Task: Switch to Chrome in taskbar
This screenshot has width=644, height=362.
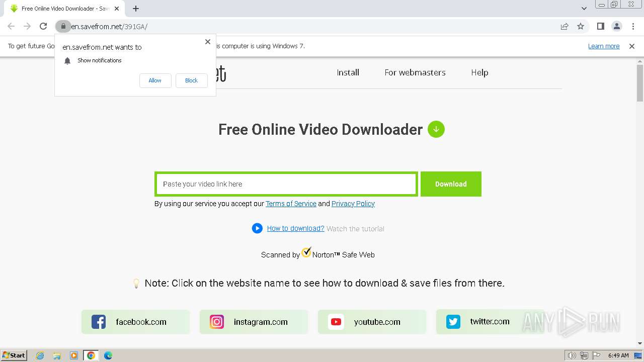Action: (x=91, y=355)
